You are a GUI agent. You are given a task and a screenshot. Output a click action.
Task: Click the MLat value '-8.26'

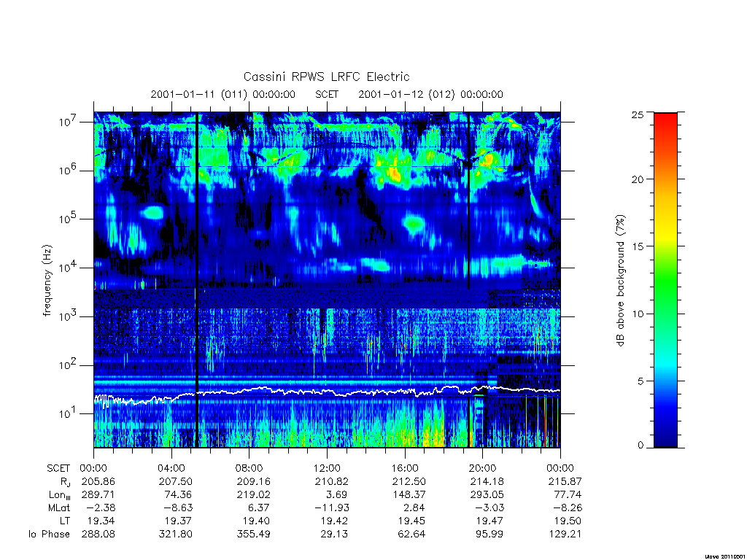click(x=568, y=507)
